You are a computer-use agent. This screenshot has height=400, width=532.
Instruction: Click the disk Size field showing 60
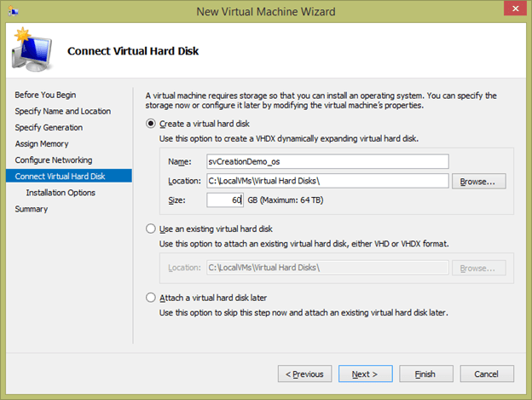[x=225, y=200]
